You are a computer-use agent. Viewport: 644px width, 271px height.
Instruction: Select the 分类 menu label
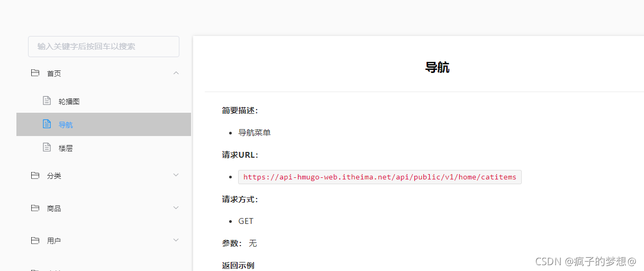click(54, 176)
